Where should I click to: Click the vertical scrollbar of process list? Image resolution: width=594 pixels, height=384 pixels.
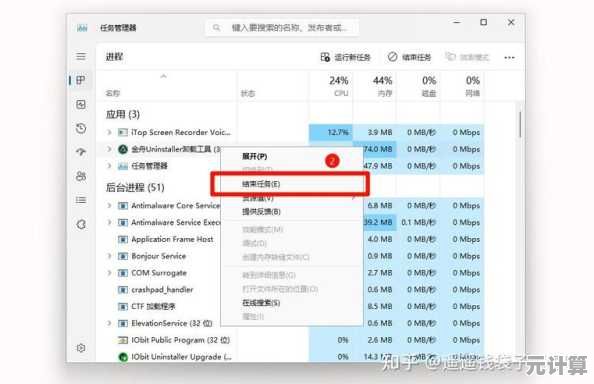click(x=521, y=124)
